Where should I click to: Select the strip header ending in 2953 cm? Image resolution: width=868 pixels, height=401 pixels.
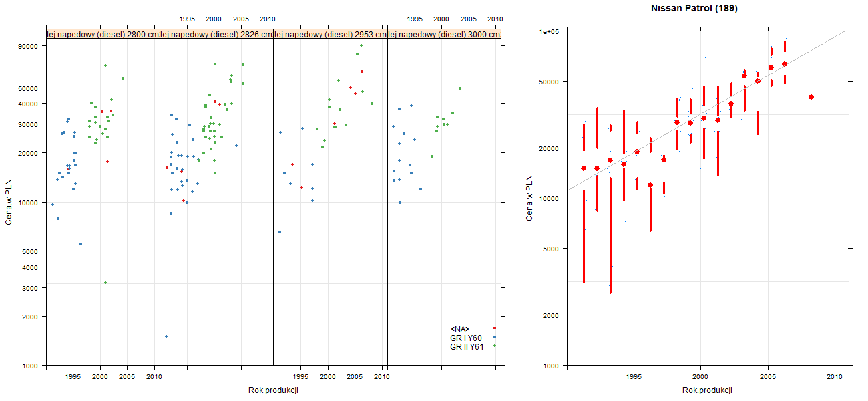tap(331, 35)
